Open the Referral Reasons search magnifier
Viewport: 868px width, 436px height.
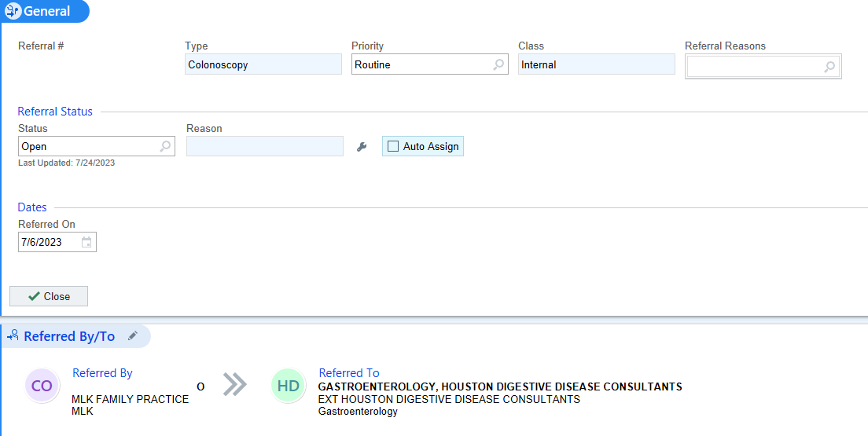coord(829,67)
